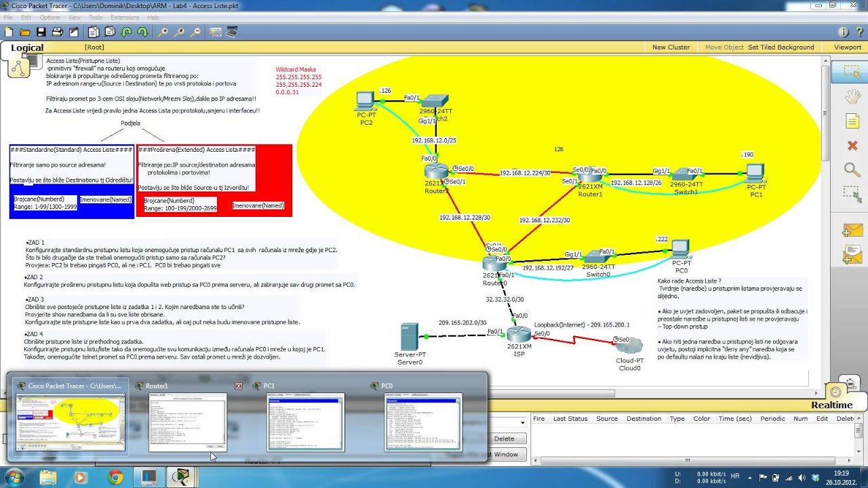
Task: Open the Windows Start menu
Action: point(14,476)
